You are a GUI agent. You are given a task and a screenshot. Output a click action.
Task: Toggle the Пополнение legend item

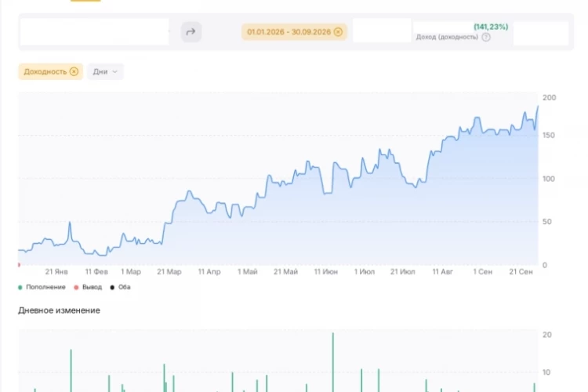point(42,287)
